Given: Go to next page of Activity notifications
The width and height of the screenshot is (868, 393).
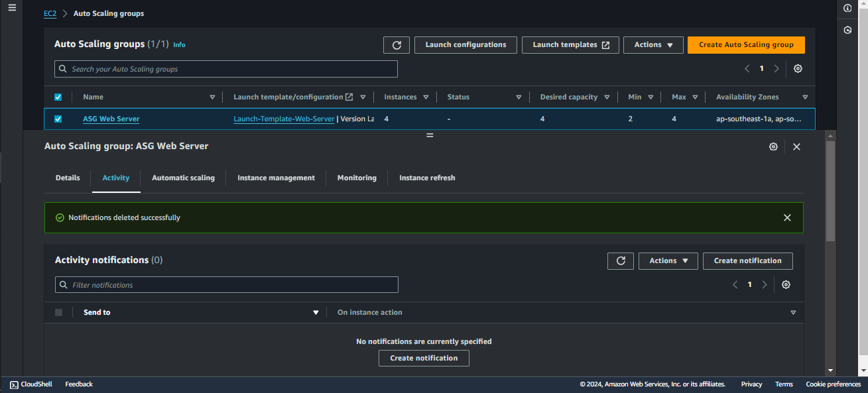Looking at the screenshot, I should point(765,285).
